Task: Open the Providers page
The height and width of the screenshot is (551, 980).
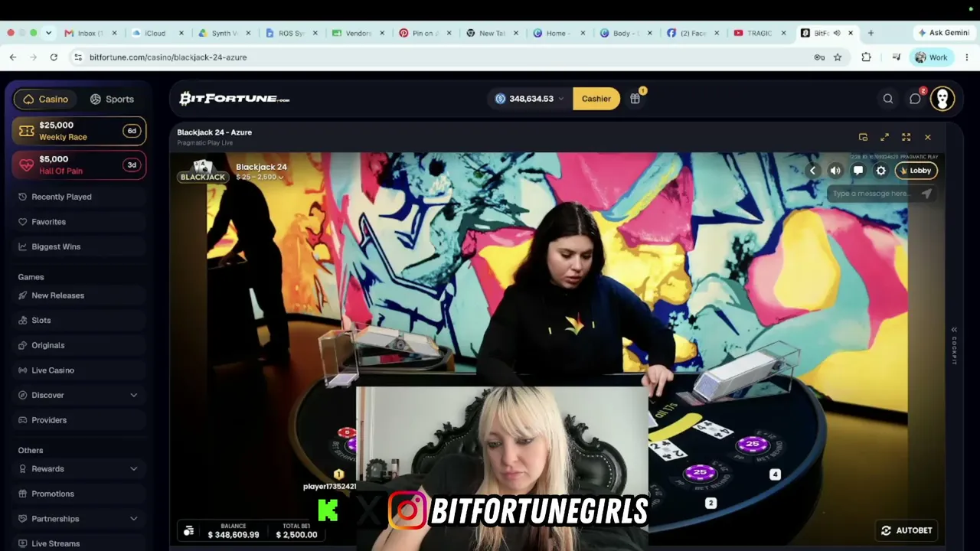Action: click(x=79, y=420)
